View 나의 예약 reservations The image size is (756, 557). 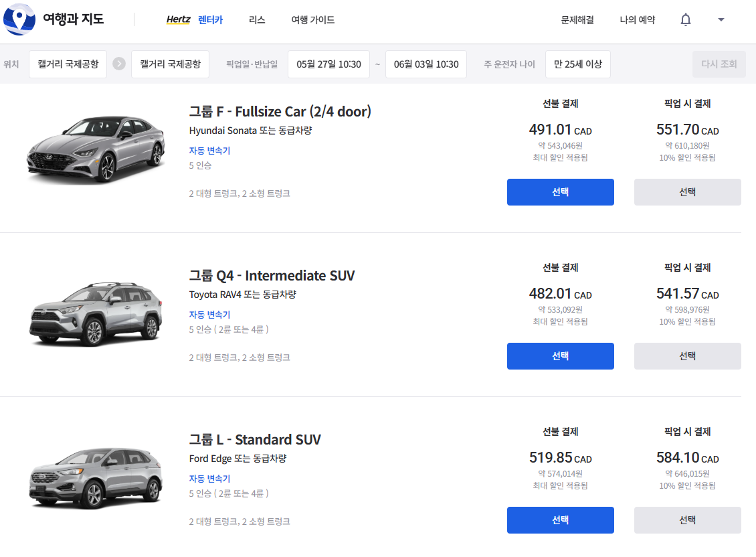(x=637, y=20)
